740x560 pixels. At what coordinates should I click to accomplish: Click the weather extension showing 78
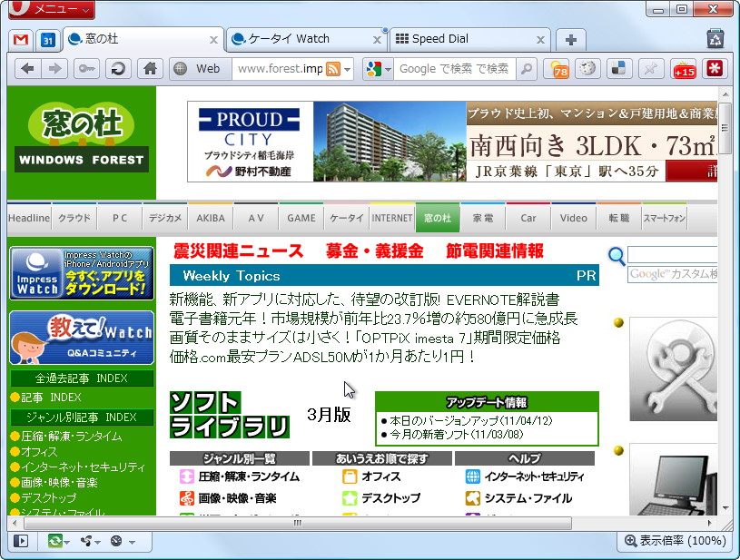point(560,69)
